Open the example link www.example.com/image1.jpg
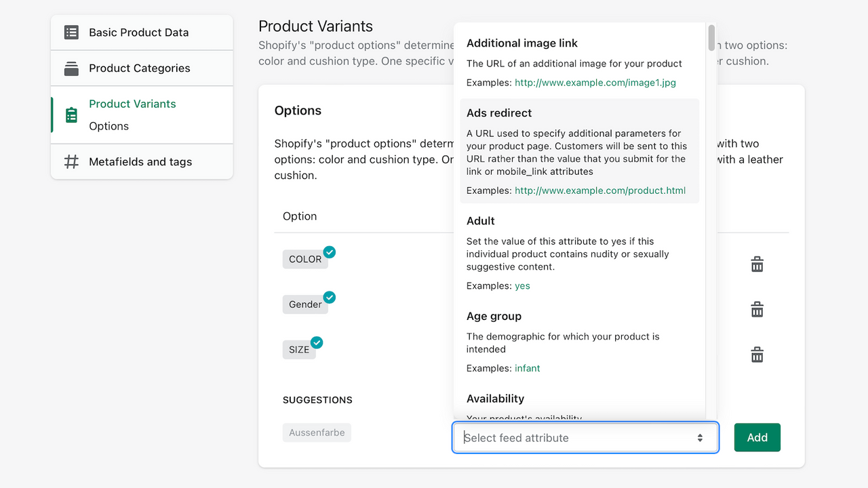This screenshot has height=488, width=868. coord(595,82)
